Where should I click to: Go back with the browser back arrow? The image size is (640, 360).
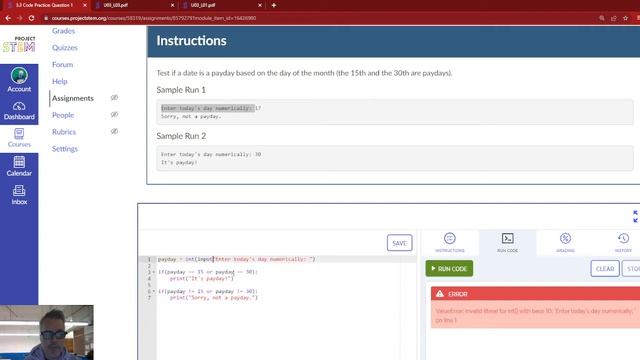8,18
